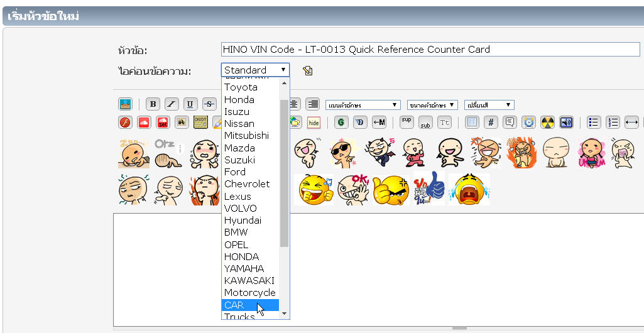This screenshot has height=333, width=644.
Task: Select Honda below Toyota in list
Action: coord(251,100)
